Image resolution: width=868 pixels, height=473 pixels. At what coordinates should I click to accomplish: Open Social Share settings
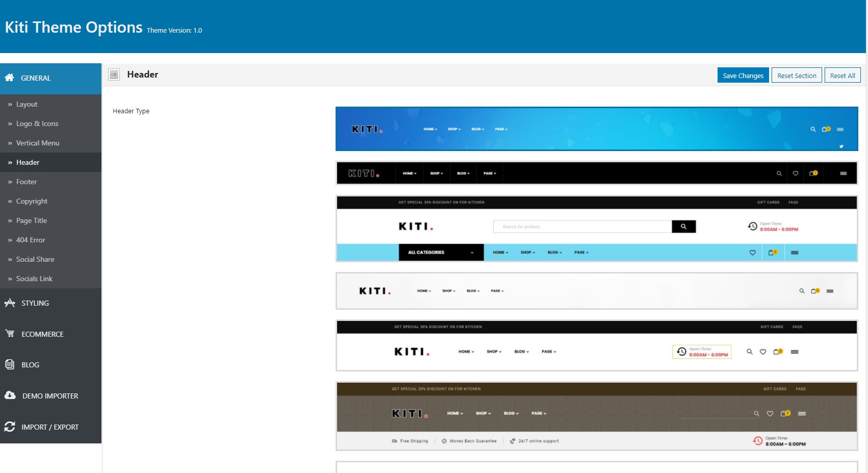click(x=50, y=259)
